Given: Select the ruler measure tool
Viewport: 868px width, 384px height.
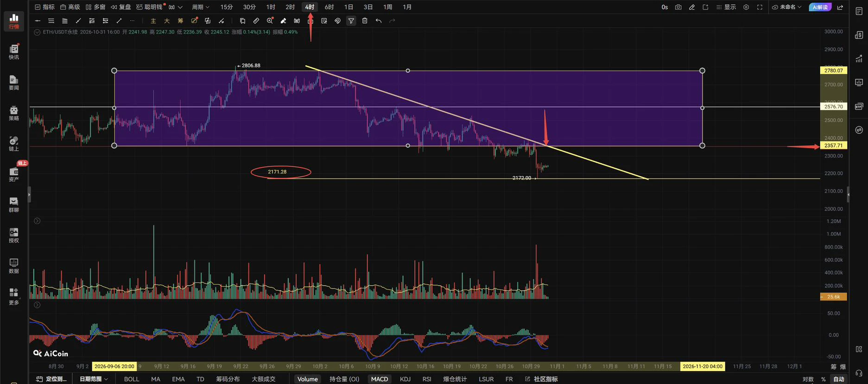Looking at the screenshot, I should (256, 20).
